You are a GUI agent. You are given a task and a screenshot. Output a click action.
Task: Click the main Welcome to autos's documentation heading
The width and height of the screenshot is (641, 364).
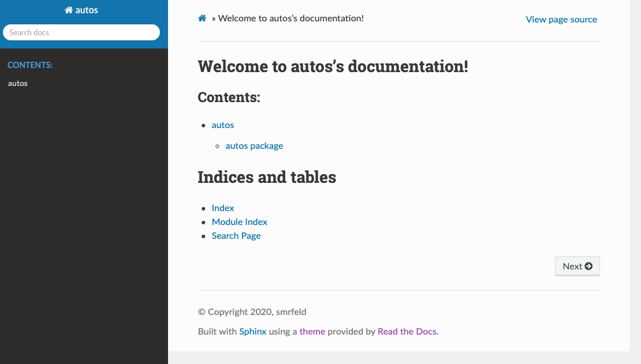tap(333, 66)
